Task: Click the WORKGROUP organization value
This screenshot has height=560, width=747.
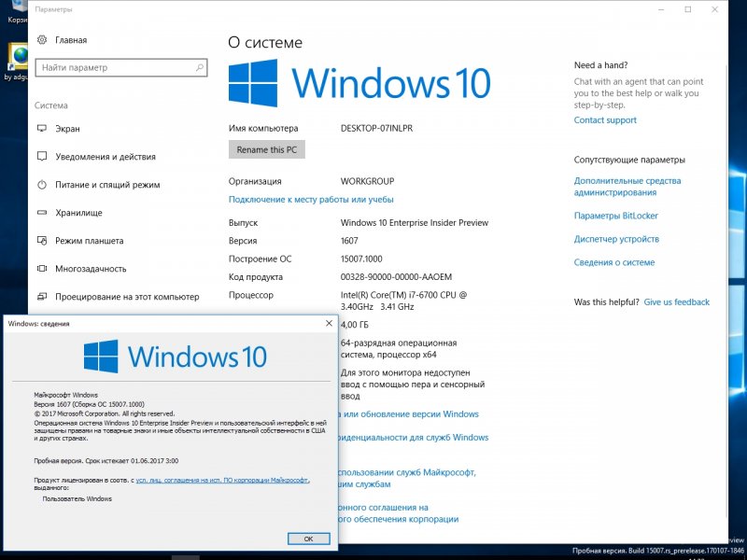Action: [x=367, y=181]
